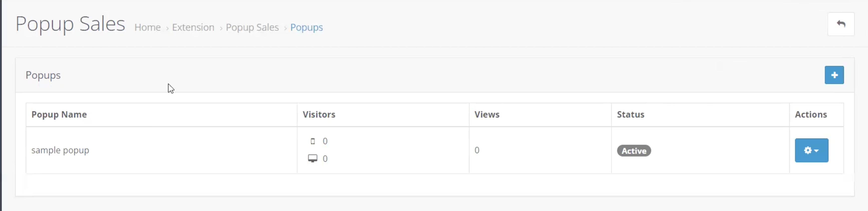Click the desktop visitors count value
868x211 pixels.
click(x=325, y=159)
